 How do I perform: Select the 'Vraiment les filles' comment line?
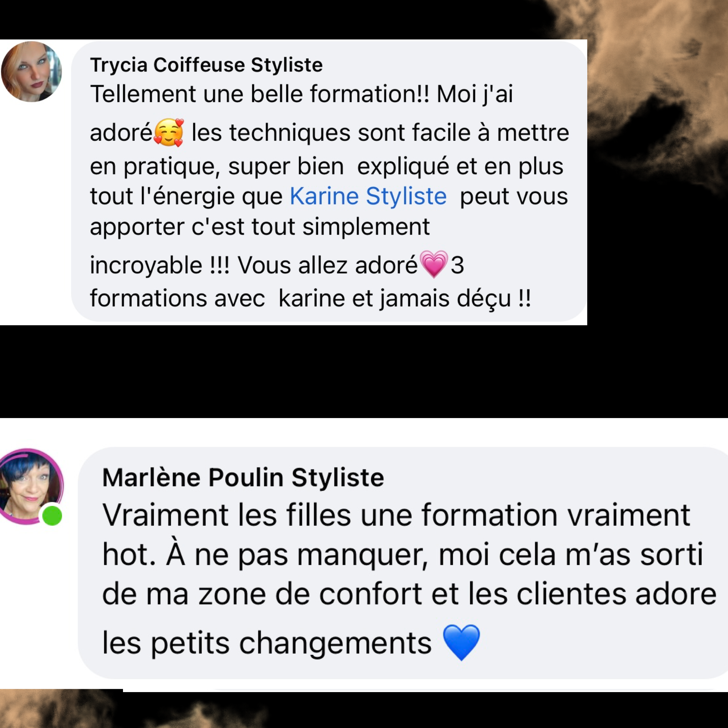(x=396, y=515)
